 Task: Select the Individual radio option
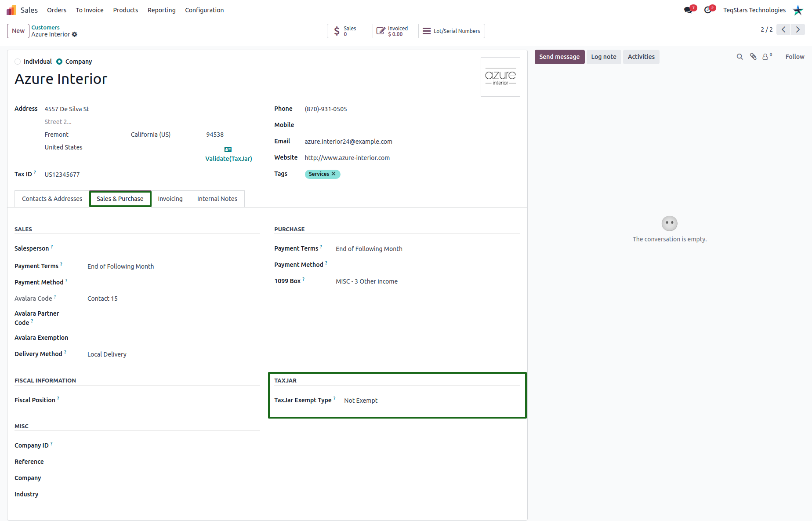[18, 62]
